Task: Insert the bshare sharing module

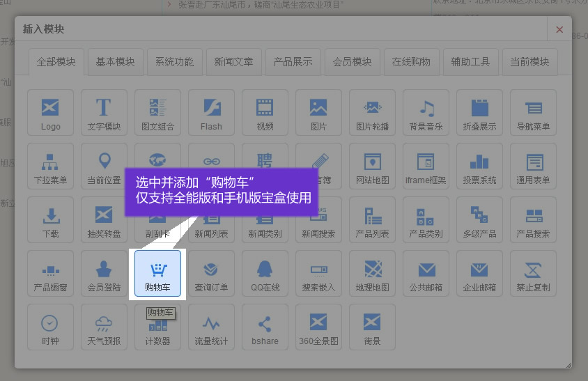Action: pos(265,327)
